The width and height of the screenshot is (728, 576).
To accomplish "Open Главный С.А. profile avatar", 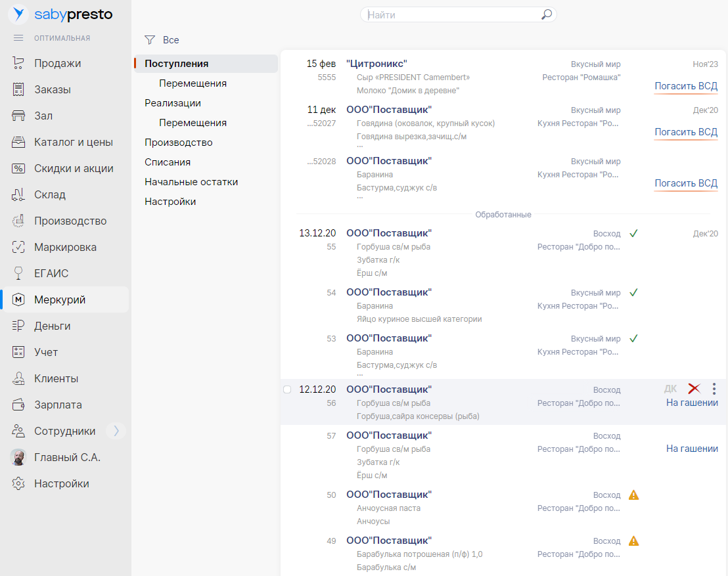I will (18, 457).
